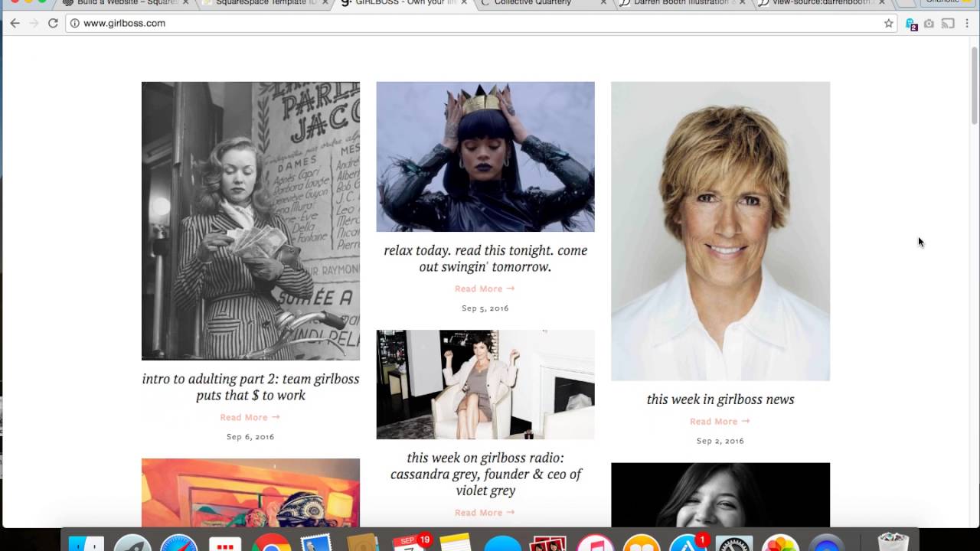This screenshot has width=980, height=551.
Task: Click the browser forward arrow
Action: click(x=33, y=23)
